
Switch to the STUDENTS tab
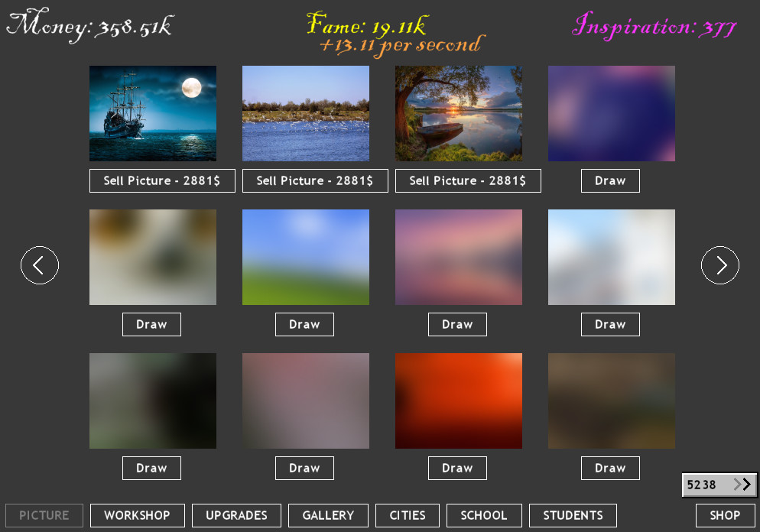click(x=572, y=515)
